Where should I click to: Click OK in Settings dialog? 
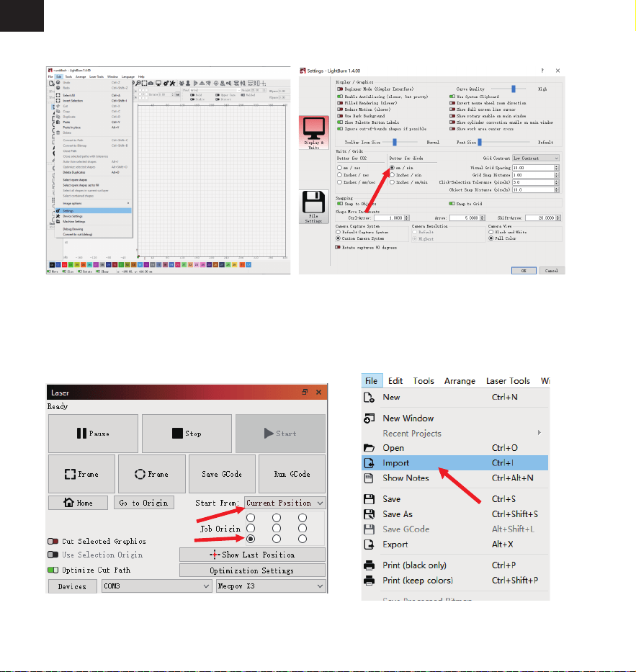(524, 270)
